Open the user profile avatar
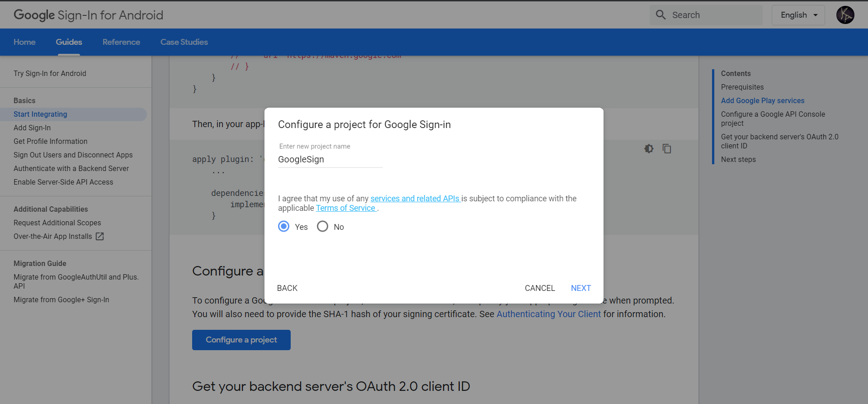Image resolution: width=868 pixels, height=404 pixels. (845, 15)
